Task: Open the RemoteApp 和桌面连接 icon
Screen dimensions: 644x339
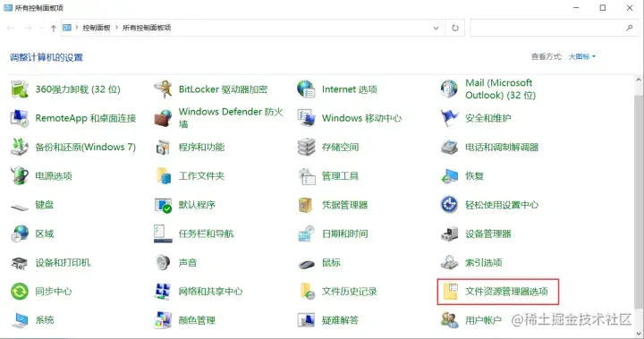Action: (x=20, y=118)
